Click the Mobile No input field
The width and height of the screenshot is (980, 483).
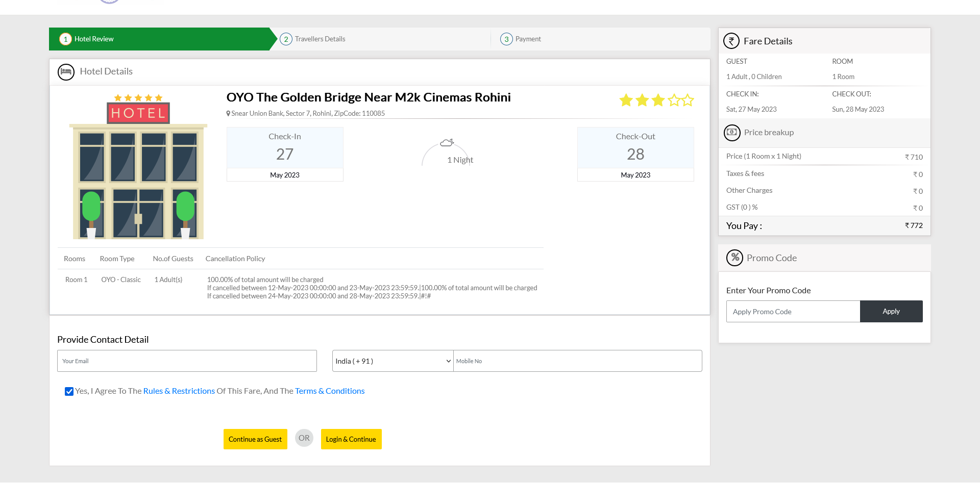point(578,361)
